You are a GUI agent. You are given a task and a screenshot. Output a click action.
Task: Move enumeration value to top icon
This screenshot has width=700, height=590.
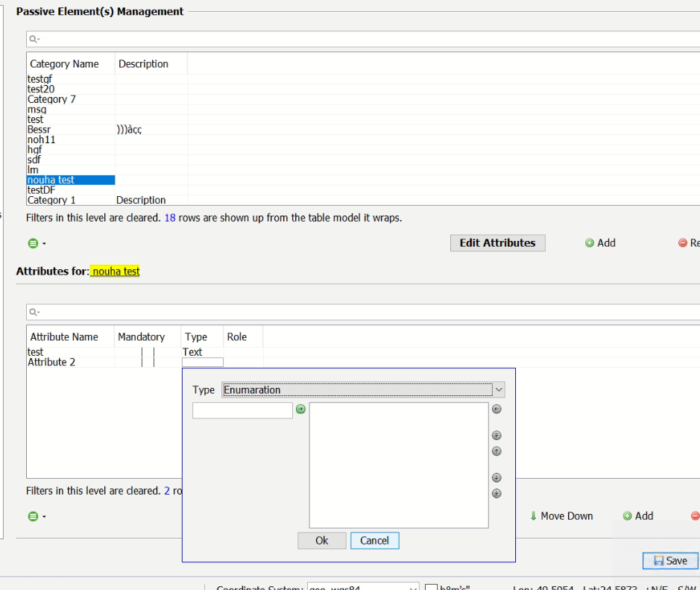coord(497,436)
